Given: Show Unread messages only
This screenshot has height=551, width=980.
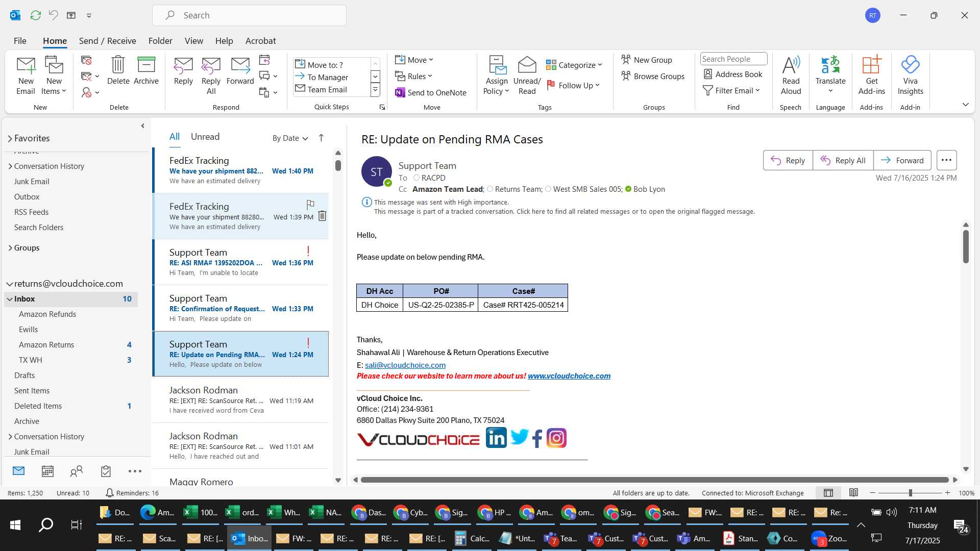Looking at the screenshot, I should tap(205, 137).
